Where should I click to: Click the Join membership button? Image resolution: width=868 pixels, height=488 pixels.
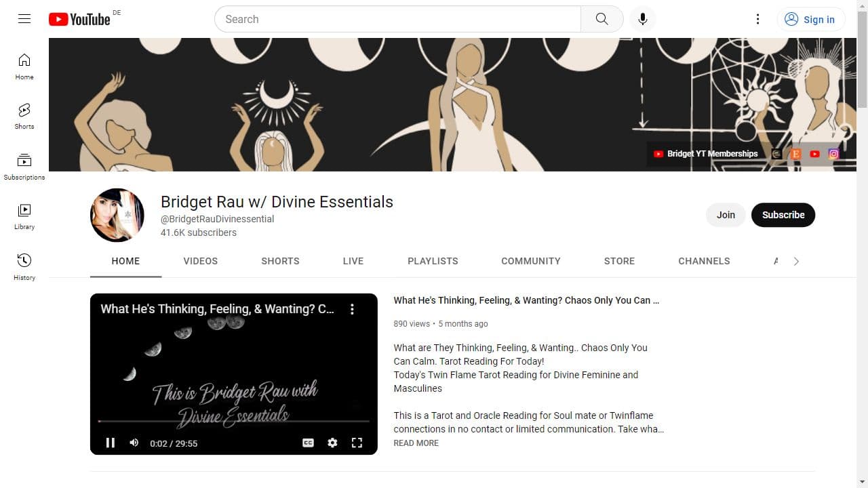pos(726,215)
